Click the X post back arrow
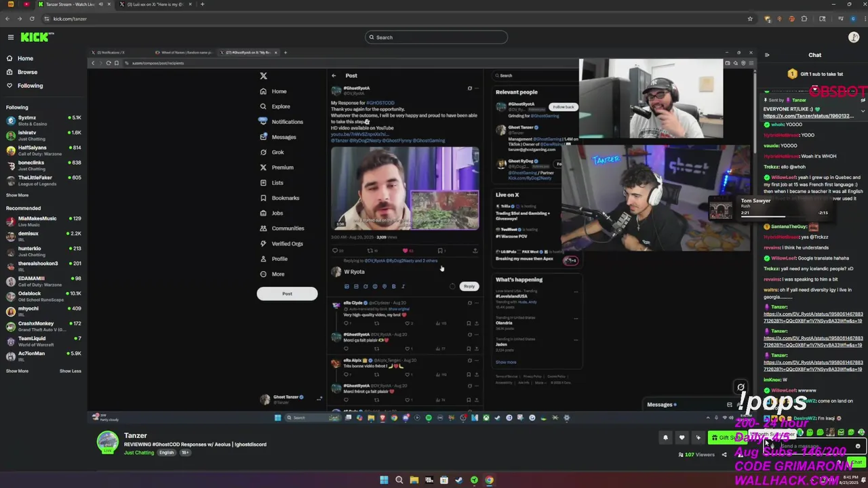Viewport: 868px width, 488px height. click(x=334, y=76)
